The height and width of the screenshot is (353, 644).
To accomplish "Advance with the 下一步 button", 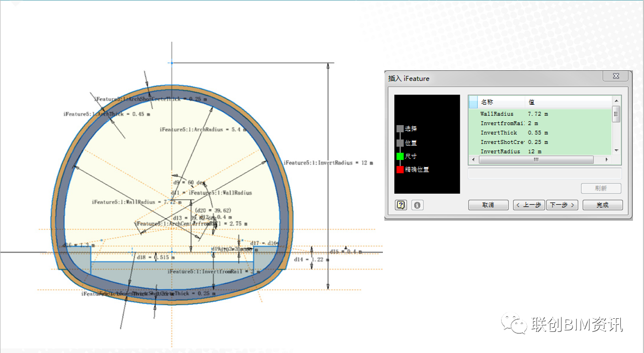I will (x=562, y=205).
